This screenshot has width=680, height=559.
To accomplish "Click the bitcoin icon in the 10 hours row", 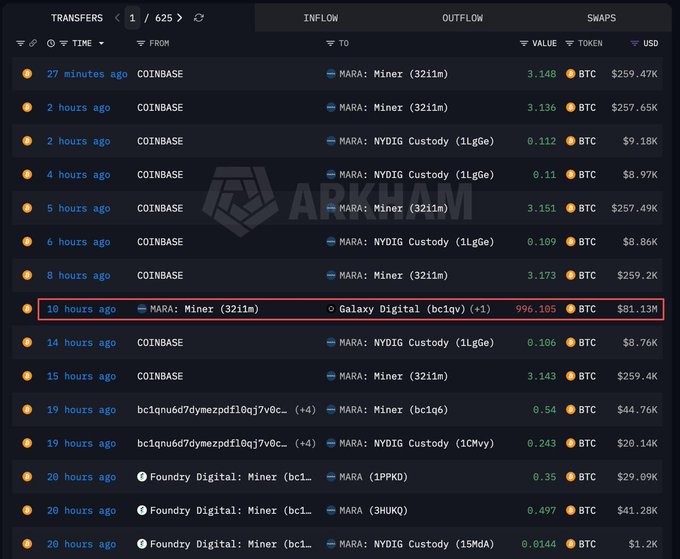I will [27, 309].
